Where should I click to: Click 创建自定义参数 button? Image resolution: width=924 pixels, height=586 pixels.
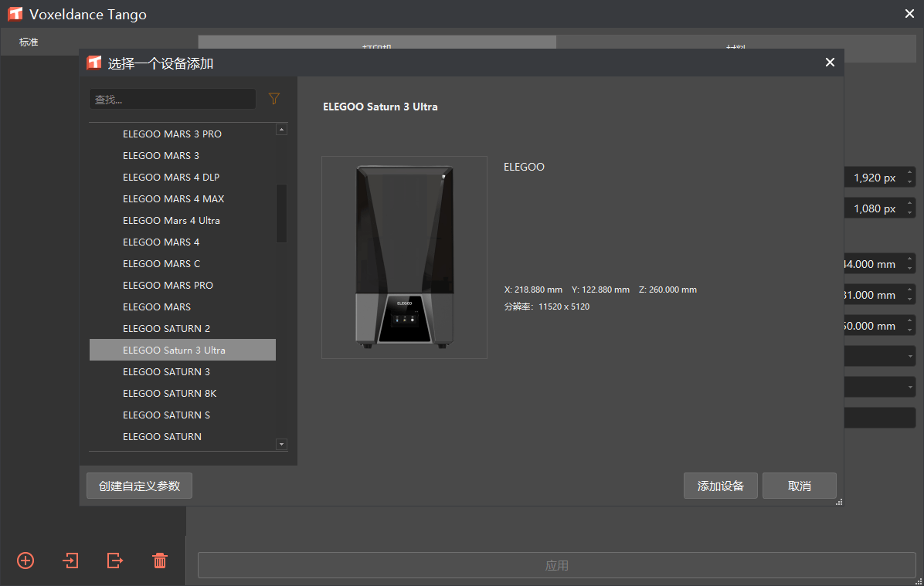tap(139, 486)
